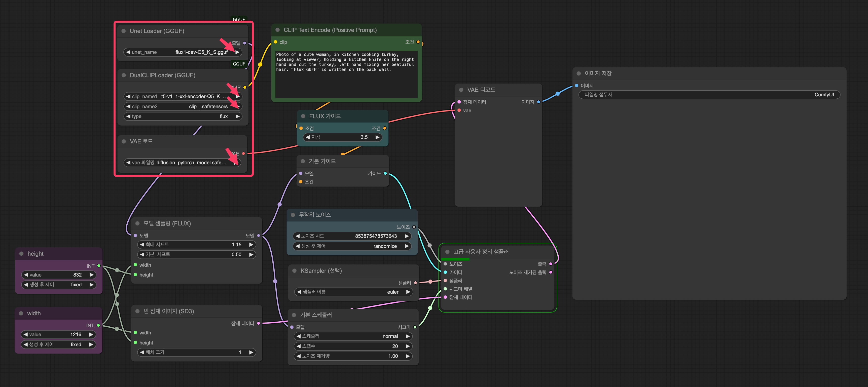
Task: Click the CLIP Text Encode node title
Action: (330, 30)
